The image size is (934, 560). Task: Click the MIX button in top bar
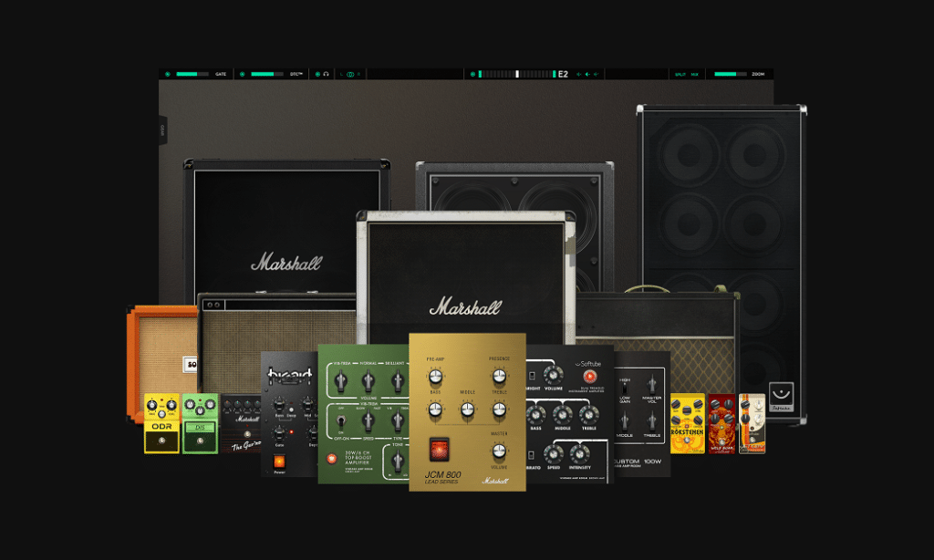(x=694, y=75)
